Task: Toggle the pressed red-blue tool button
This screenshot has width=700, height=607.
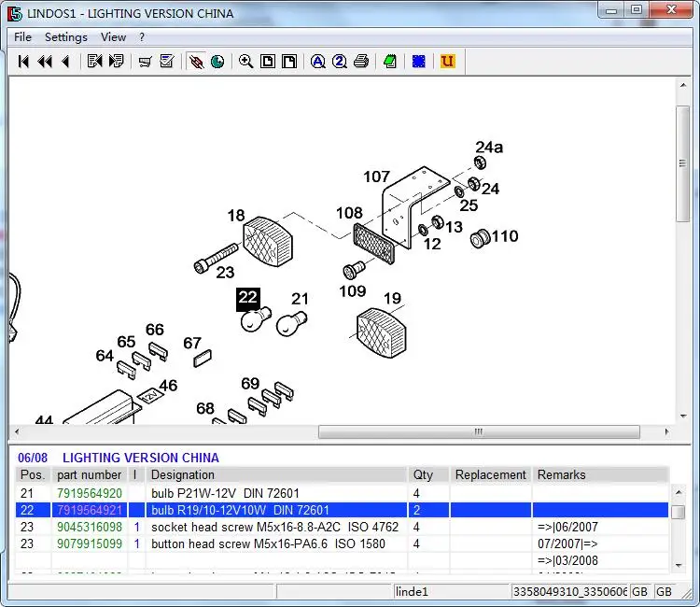Action: pyautogui.click(x=196, y=62)
